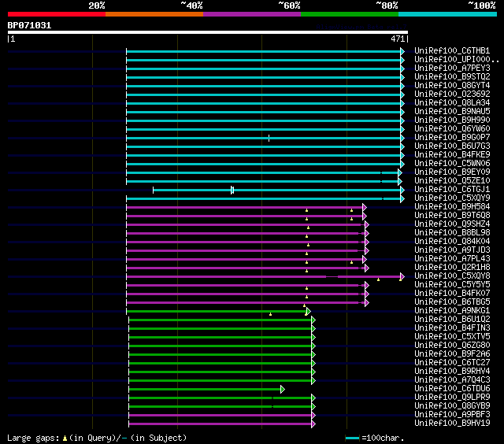The width and height of the screenshot is (504, 444).
Task: Click the UniRef100_Q9SHZ4 label
Action: 452,224
